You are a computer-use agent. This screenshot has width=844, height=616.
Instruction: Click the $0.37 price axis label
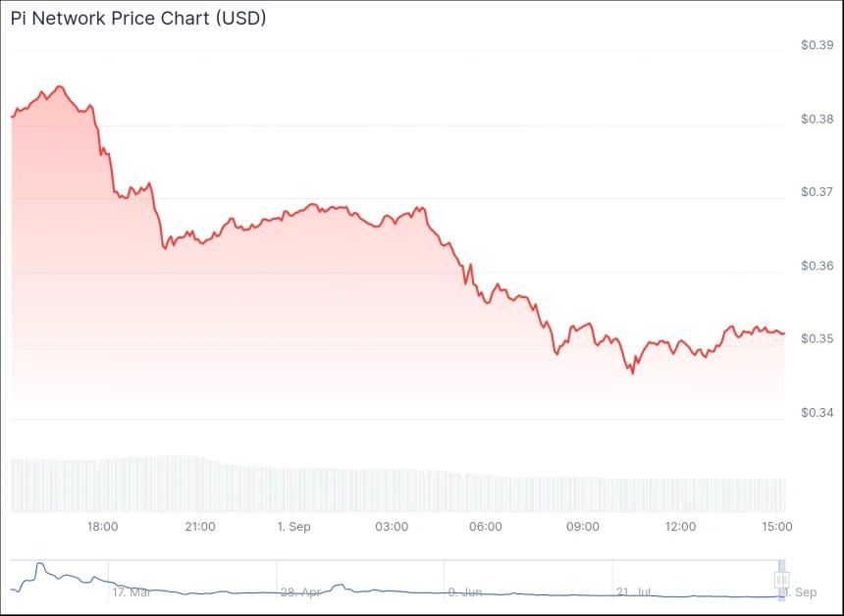[817, 192]
